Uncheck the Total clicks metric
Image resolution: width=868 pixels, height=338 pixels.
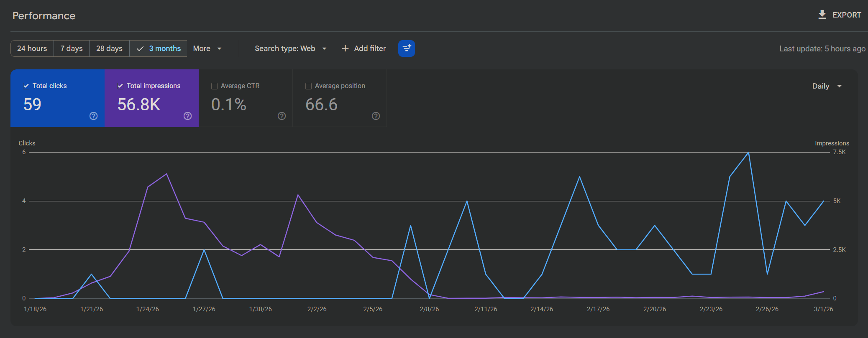[26, 86]
